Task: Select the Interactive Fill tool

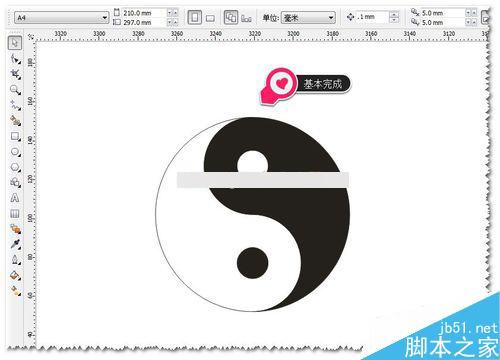Action: coord(15,291)
